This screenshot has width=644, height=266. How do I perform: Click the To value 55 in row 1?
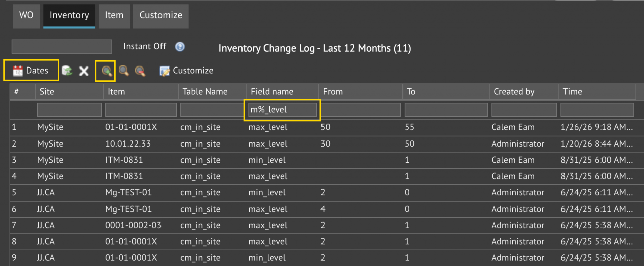tap(410, 127)
